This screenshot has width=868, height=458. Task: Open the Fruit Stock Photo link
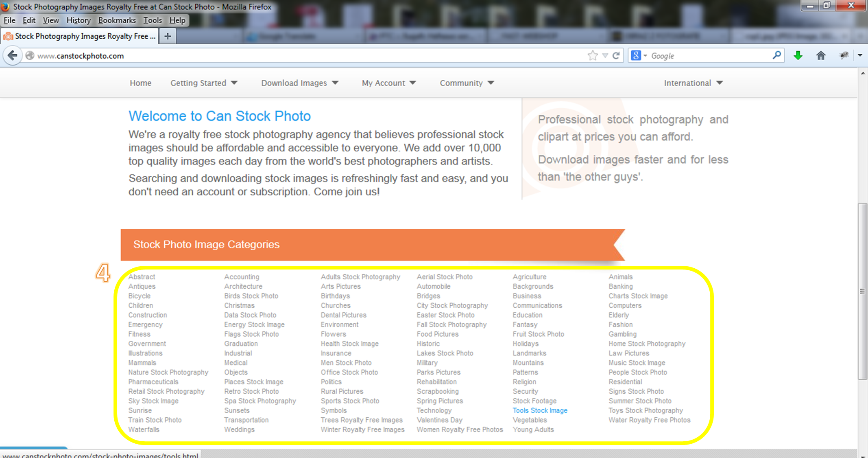pyautogui.click(x=538, y=334)
